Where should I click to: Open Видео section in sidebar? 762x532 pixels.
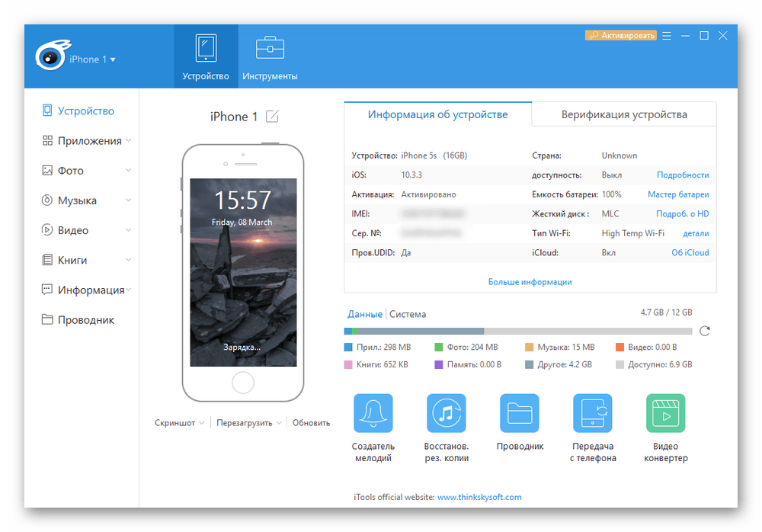(x=65, y=230)
